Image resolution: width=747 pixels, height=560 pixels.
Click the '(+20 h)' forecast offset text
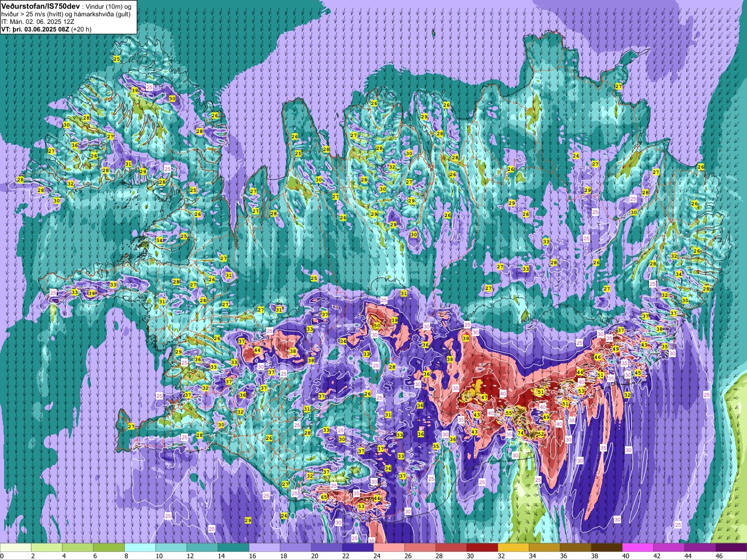coord(81,29)
